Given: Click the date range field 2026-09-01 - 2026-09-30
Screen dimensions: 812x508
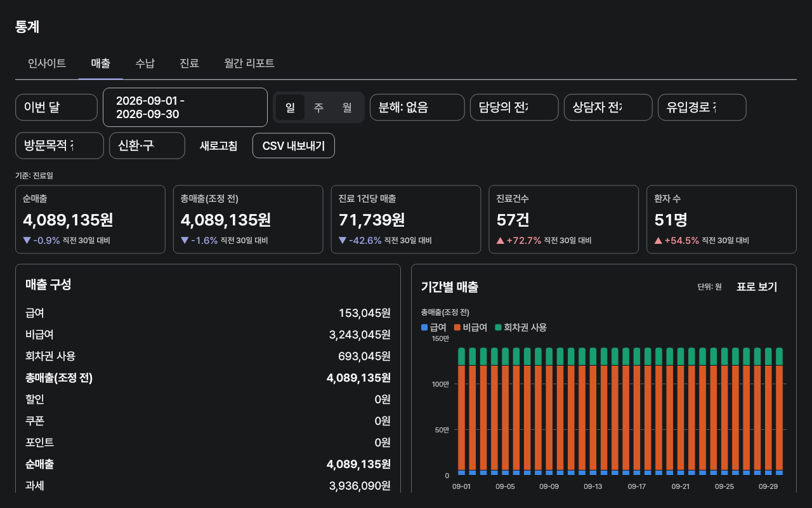Looking at the screenshot, I should pos(185,107).
